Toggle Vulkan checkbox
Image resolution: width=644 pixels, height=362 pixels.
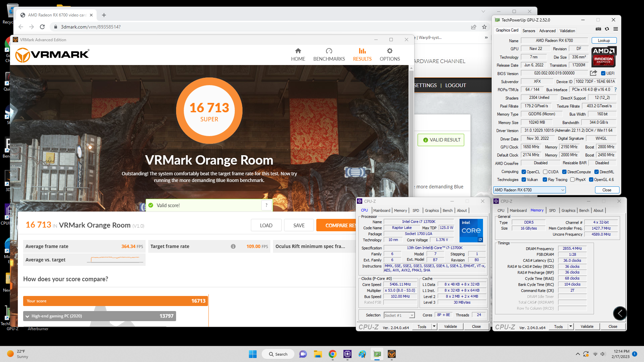(524, 180)
